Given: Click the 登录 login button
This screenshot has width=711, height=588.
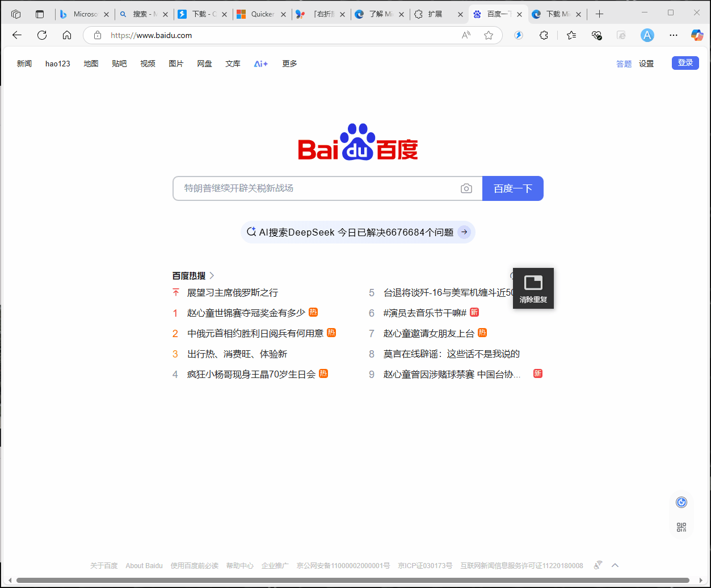Looking at the screenshot, I should pyautogui.click(x=685, y=63).
